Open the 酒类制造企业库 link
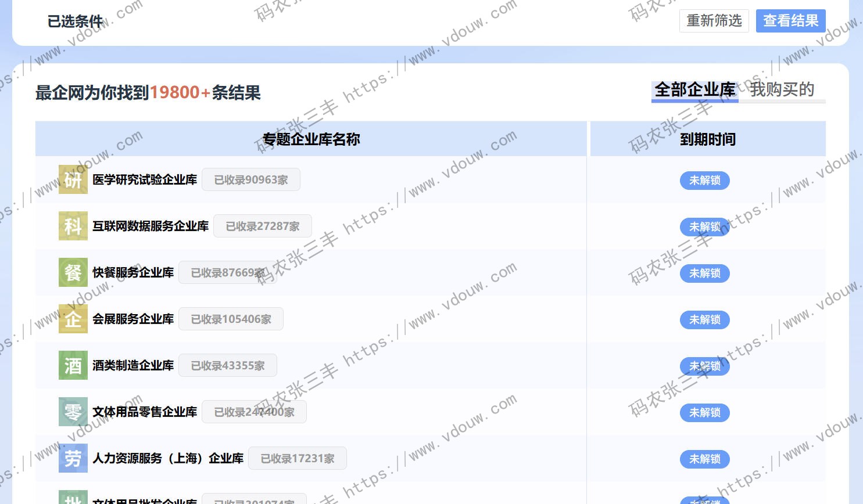The height and width of the screenshot is (504, 863). (133, 366)
